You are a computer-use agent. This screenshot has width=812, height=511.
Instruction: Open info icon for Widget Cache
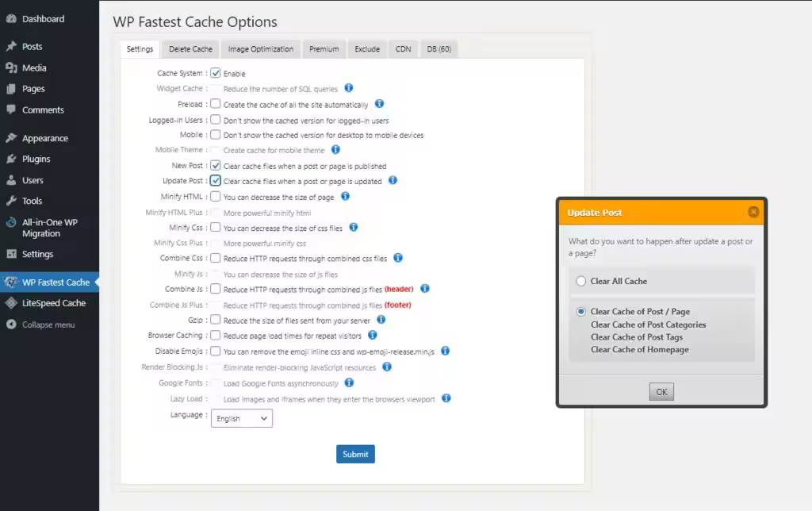pos(349,87)
